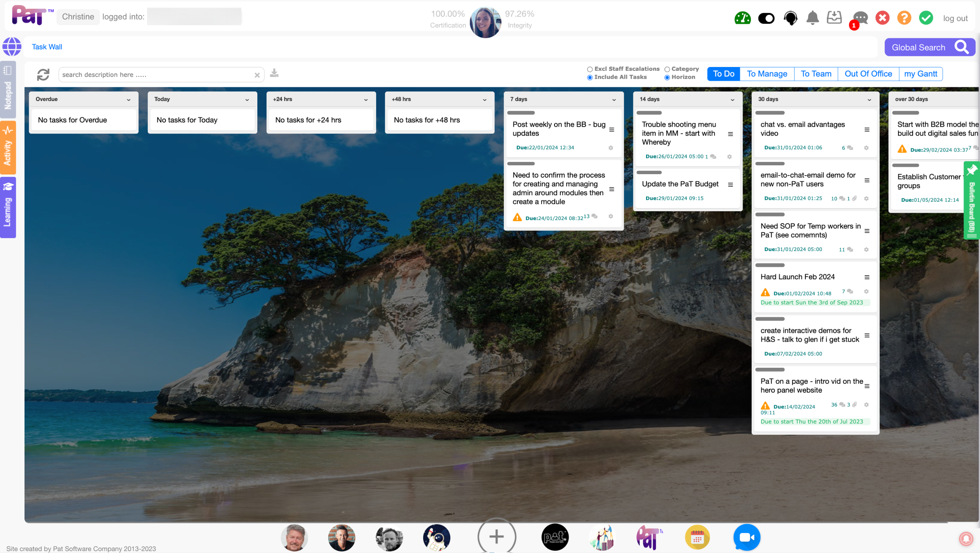Open the yellow calendar icon in bottom dock
This screenshot has height=553, width=980.
(697, 537)
